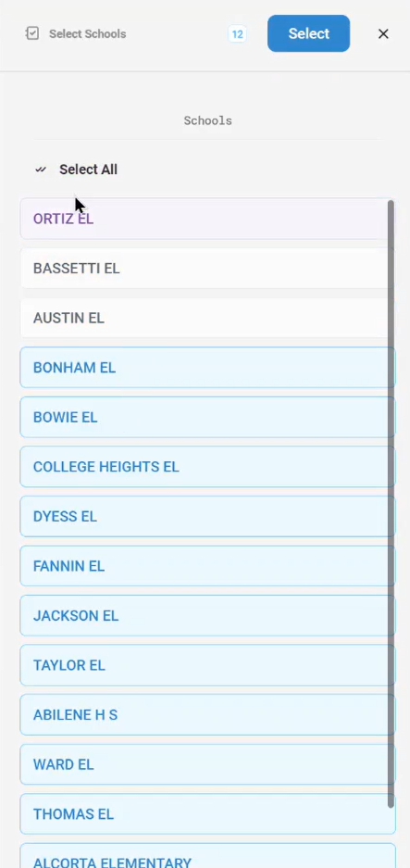This screenshot has width=410, height=868.
Task: Click the Select Schools checklist icon
Action: point(32,33)
